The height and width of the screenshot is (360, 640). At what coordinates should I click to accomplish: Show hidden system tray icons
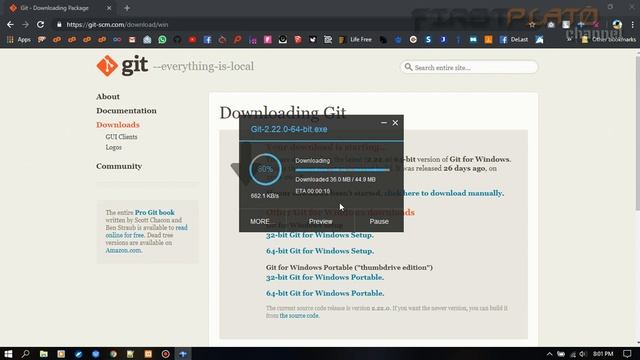pos(549,354)
